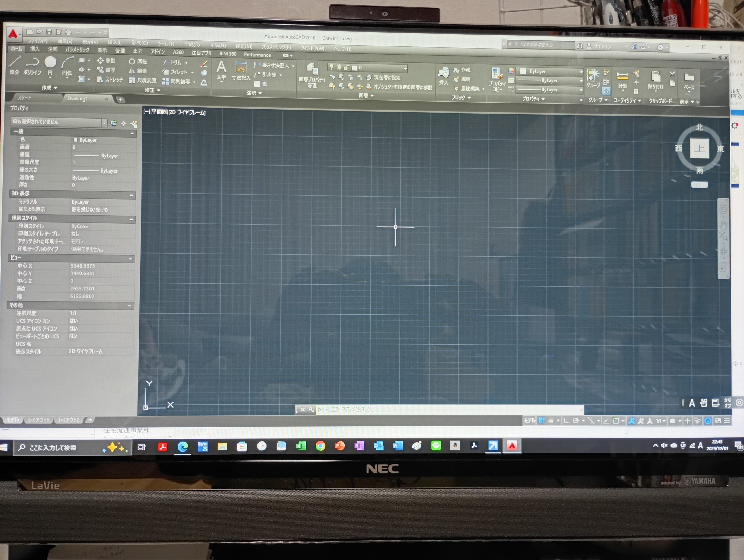The height and width of the screenshot is (560, 744).
Task: Switch to レイアウト1 layout tab
Action: [x=38, y=420]
